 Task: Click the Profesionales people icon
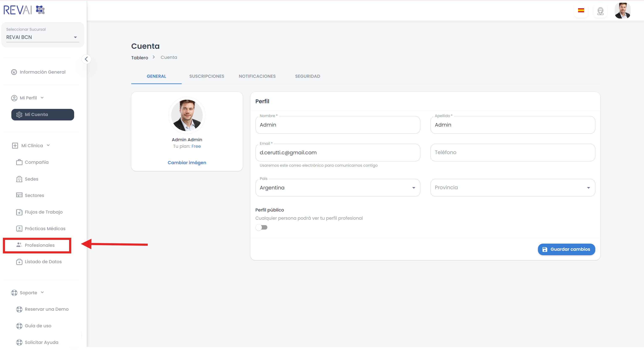(x=19, y=245)
